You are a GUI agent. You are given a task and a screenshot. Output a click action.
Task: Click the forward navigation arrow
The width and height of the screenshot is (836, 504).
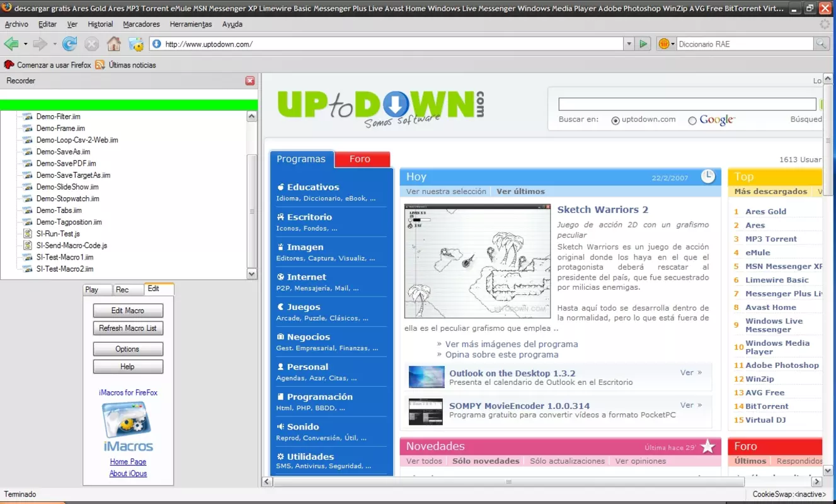click(x=40, y=43)
